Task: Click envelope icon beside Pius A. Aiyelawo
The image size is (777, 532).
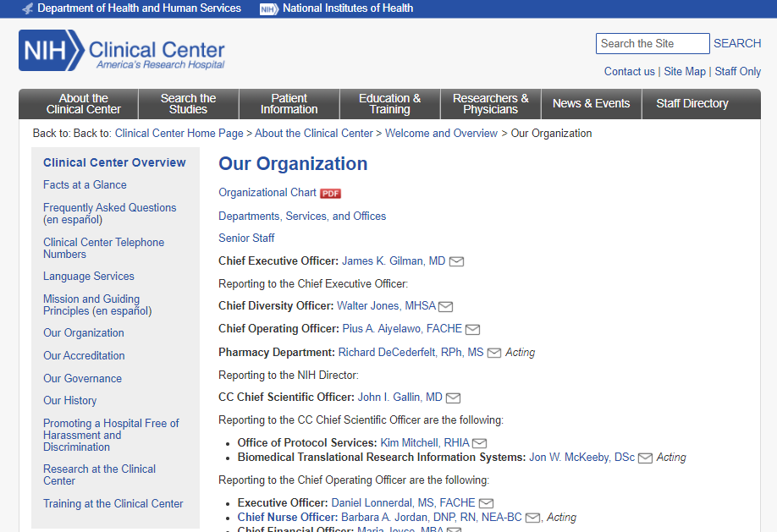Action: (x=473, y=329)
